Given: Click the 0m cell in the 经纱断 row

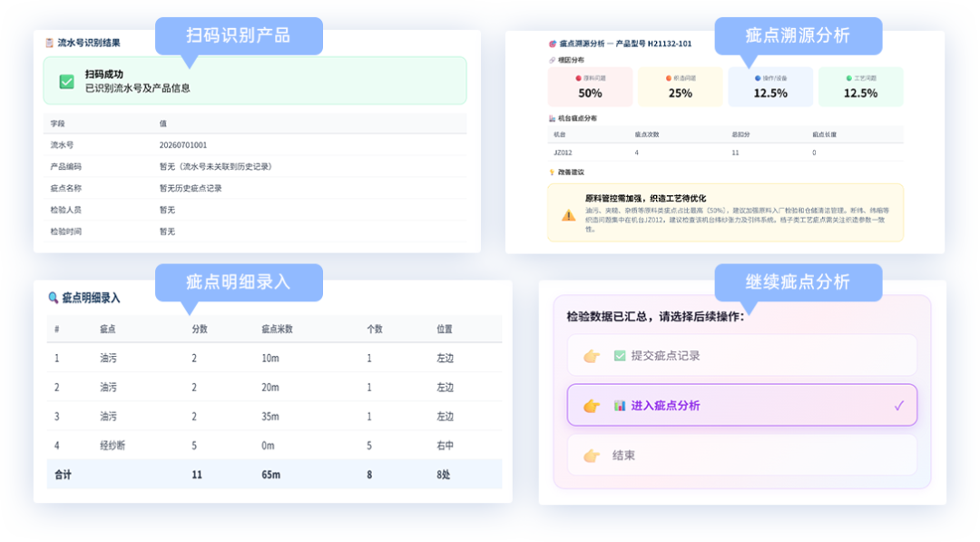Looking at the screenshot, I should pos(268,446).
